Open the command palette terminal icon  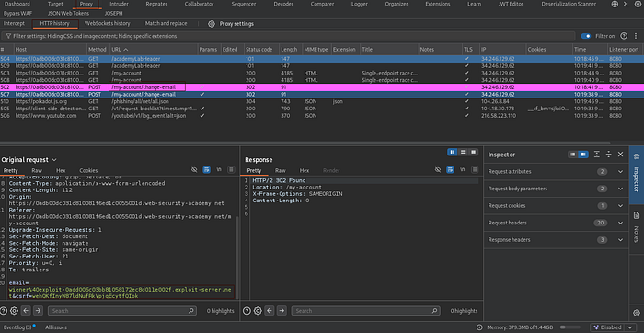click(x=626, y=4)
